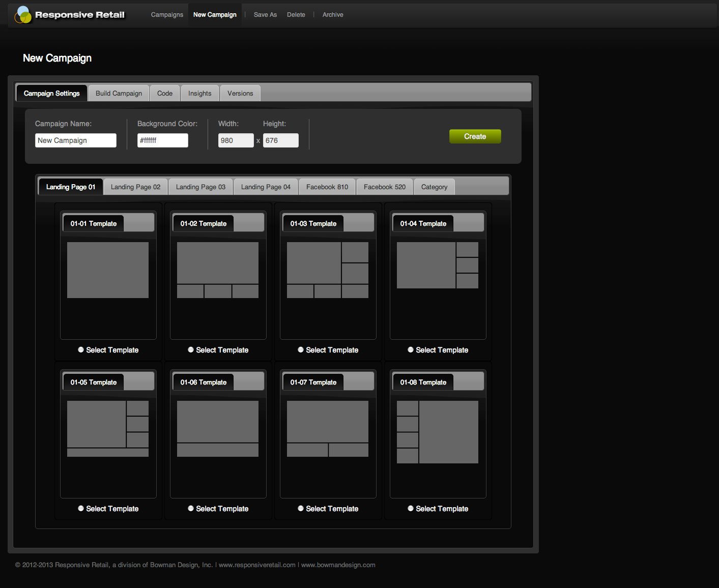Show the Landing Page 03 templates tab
The height and width of the screenshot is (588, 719).
(200, 187)
